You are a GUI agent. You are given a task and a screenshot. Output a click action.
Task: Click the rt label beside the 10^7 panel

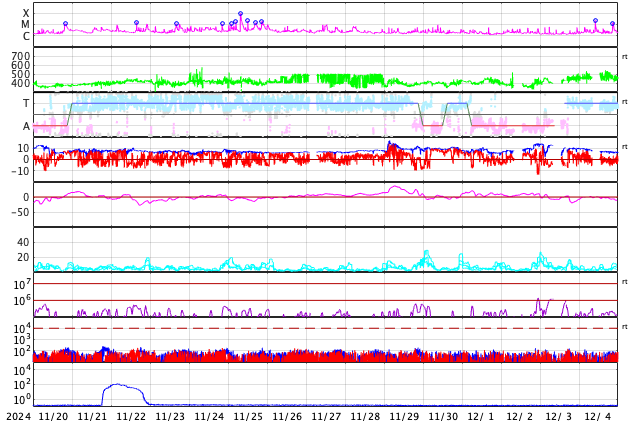[625, 282]
